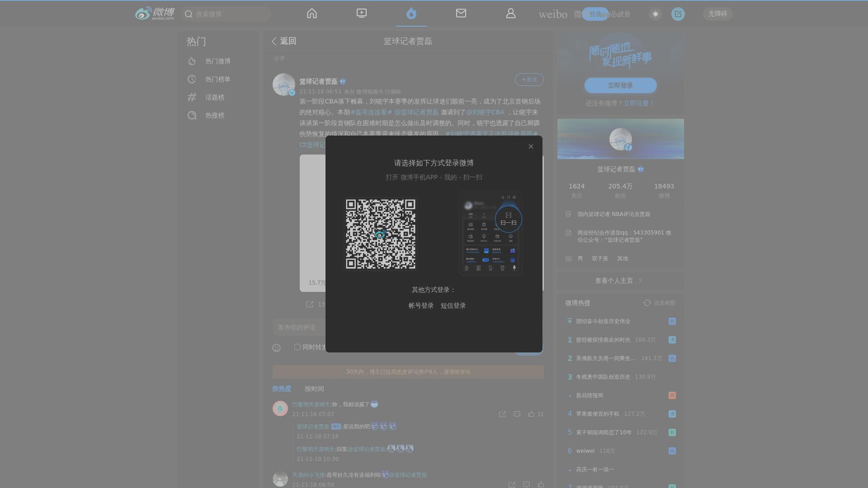This screenshot has height=488, width=868.
Task: Share icon on 天选的小飞侠's comment
Action: (512, 484)
